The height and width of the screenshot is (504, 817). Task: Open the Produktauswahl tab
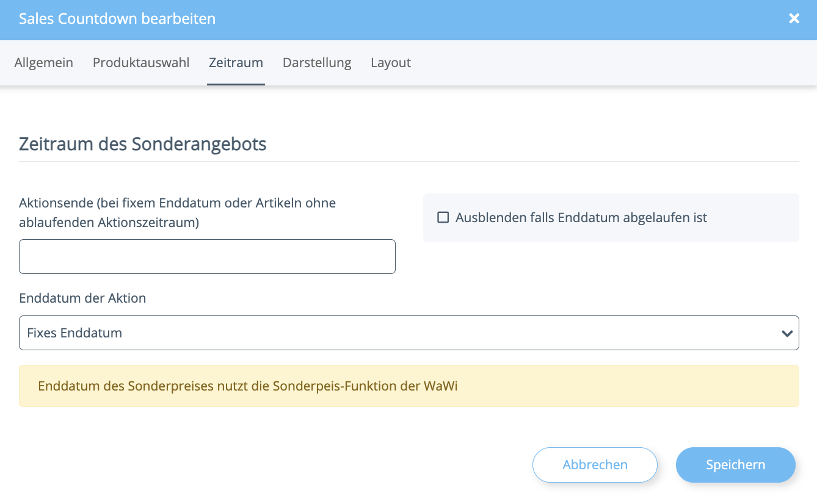pos(141,62)
